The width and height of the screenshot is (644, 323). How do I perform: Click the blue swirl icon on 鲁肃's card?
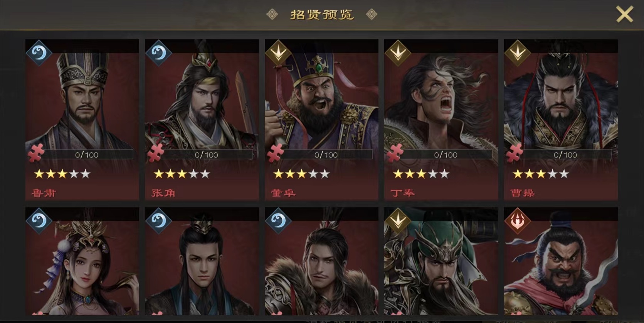(x=39, y=52)
